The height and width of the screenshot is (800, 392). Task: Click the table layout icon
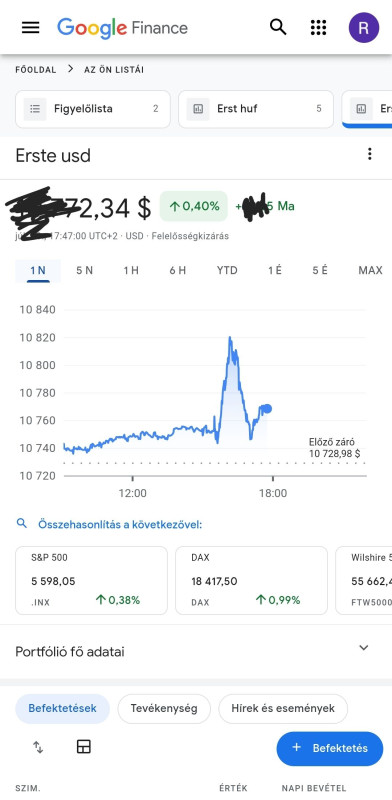point(83,747)
